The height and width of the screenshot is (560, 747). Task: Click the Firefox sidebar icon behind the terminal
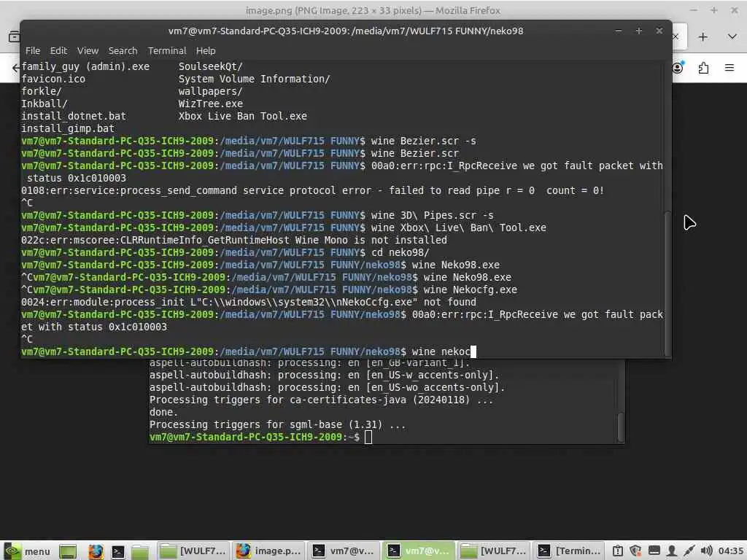[15, 36]
